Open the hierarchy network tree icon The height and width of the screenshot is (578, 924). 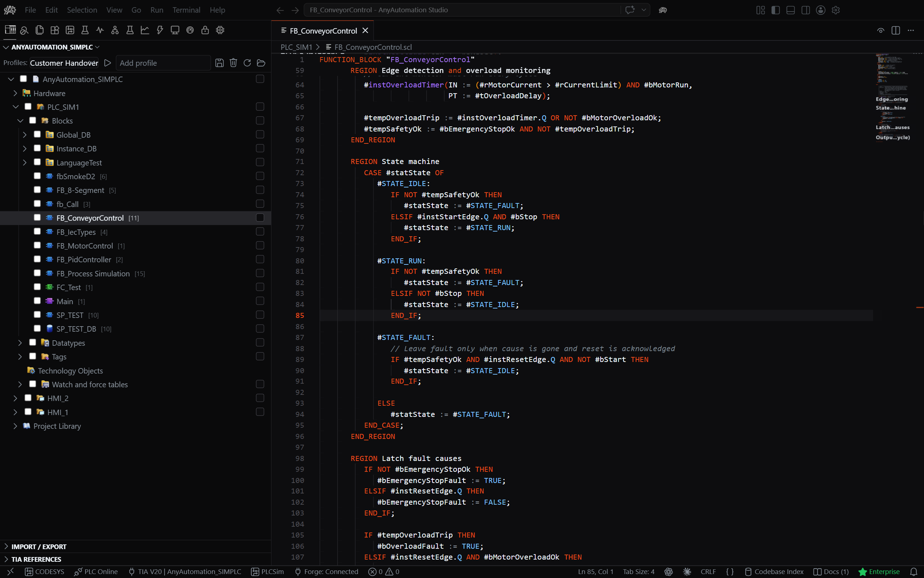pos(115,30)
